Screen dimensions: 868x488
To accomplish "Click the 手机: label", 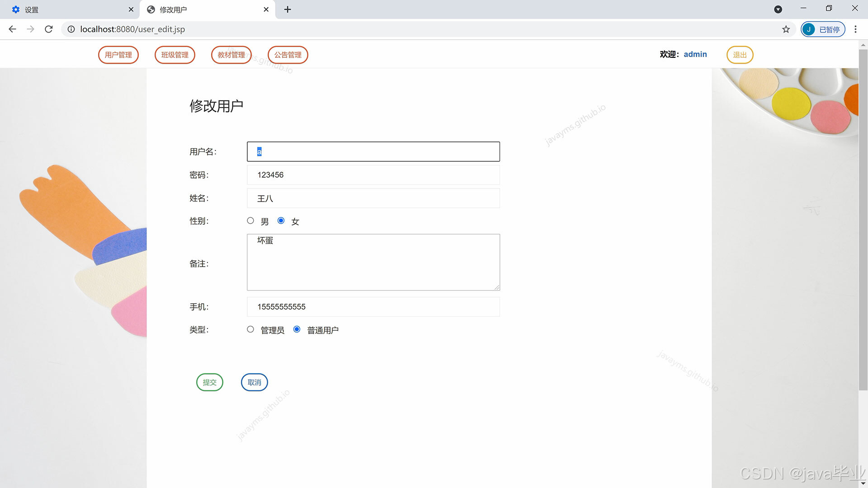I will (199, 307).
